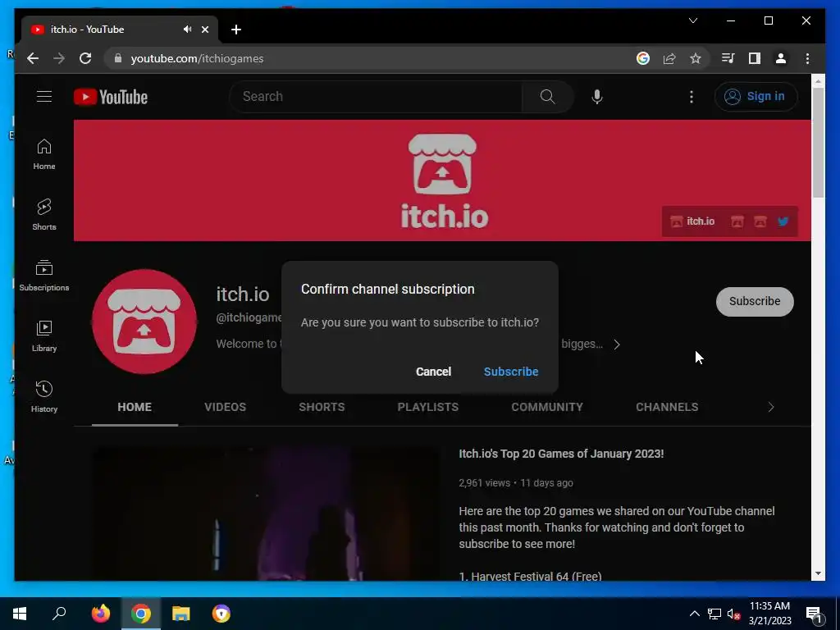Image resolution: width=840 pixels, height=630 pixels.
Task: Switch to the SHORTS channel tab
Action: pos(322,407)
